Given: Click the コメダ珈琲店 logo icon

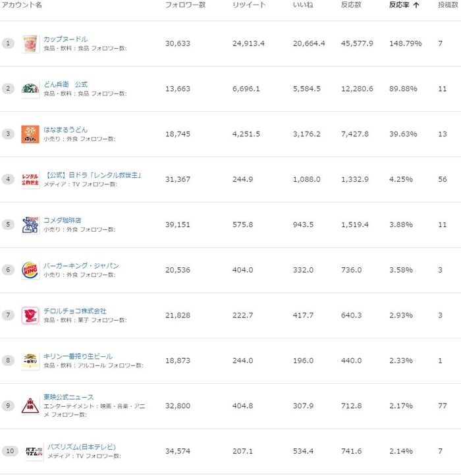Looking at the screenshot, I should pos(30,225).
